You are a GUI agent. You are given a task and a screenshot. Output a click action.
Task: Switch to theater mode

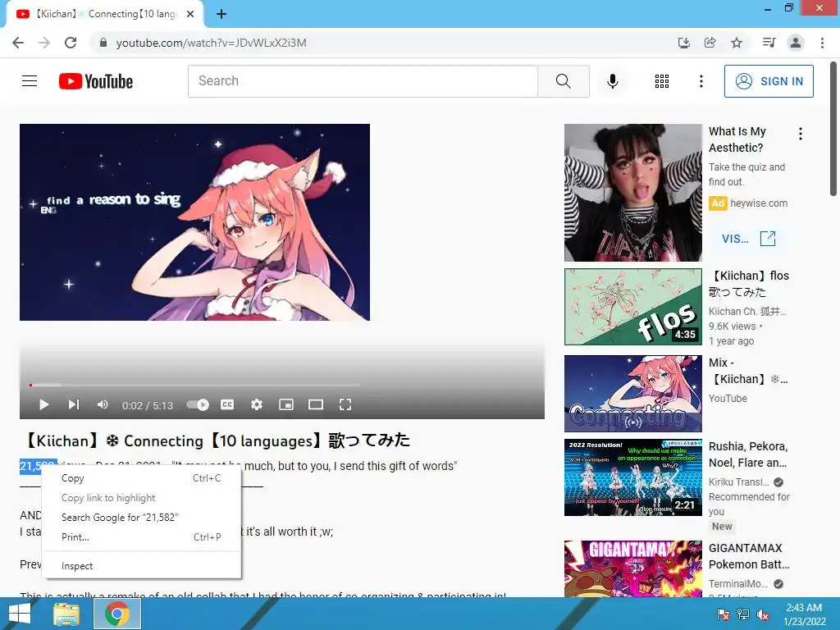coord(316,404)
